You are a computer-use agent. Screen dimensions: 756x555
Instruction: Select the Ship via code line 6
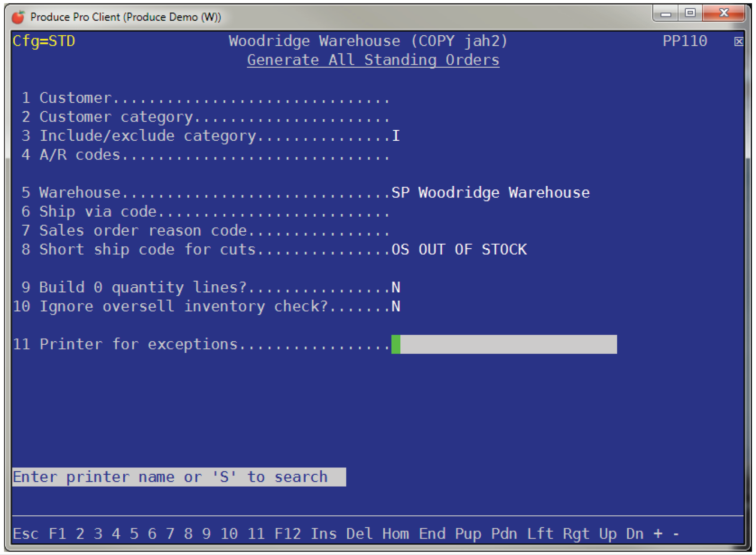click(x=206, y=212)
